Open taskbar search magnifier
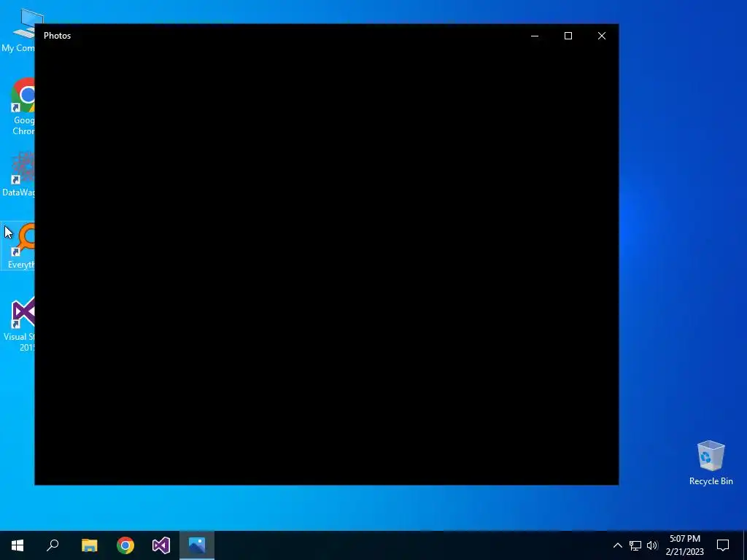747x560 pixels. click(x=53, y=545)
